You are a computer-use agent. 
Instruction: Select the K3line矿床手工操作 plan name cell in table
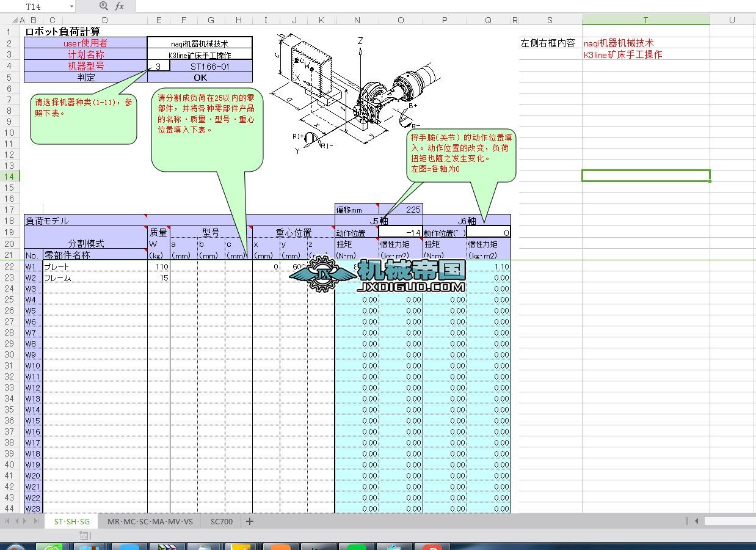point(200,55)
